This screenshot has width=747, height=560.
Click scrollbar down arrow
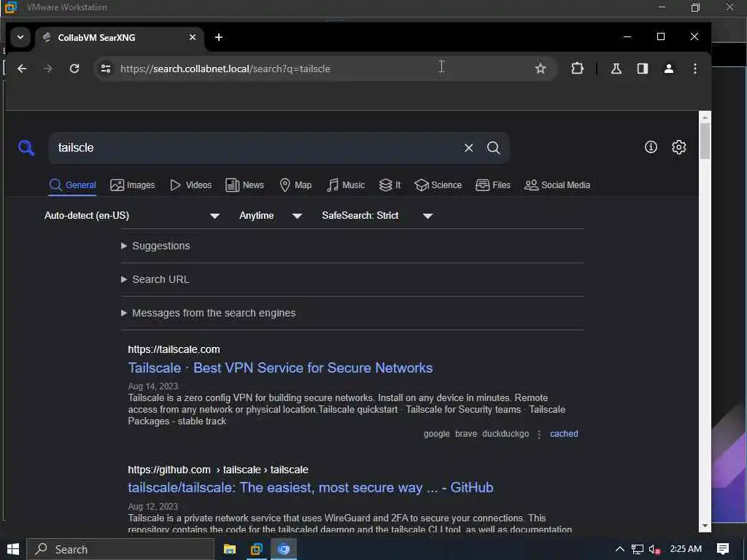point(705,526)
